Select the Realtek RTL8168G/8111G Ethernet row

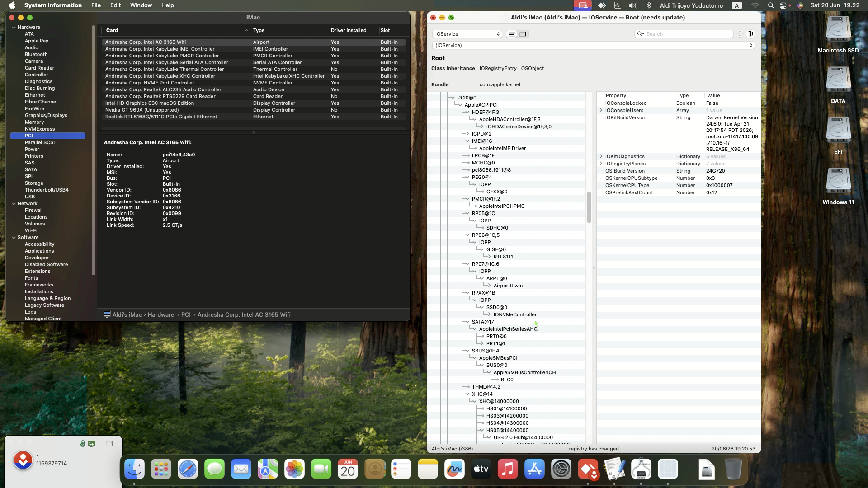254,117
